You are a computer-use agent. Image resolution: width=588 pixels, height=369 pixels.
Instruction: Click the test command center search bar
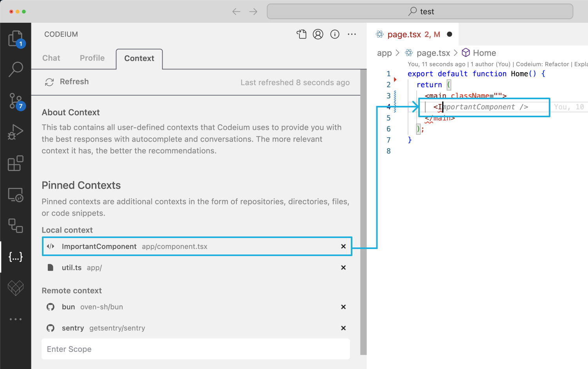(x=420, y=11)
